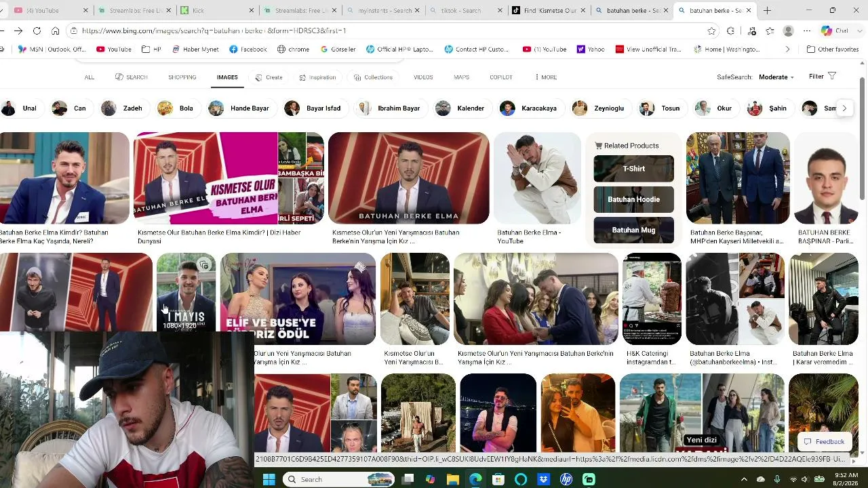Open the Feedback button

point(824,442)
